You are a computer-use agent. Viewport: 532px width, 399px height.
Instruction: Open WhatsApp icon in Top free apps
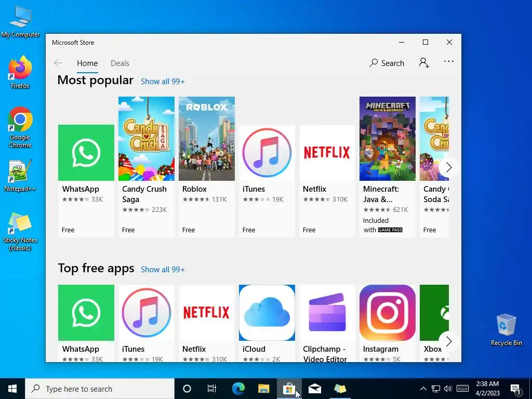[86, 312]
